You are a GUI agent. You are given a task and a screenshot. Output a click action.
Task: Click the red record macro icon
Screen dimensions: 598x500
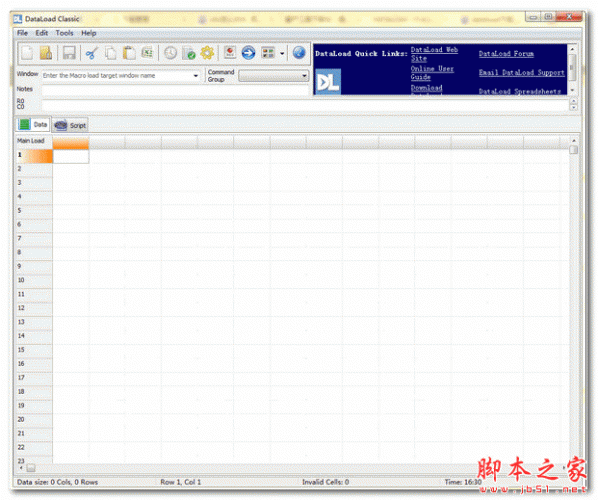click(230, 53)
